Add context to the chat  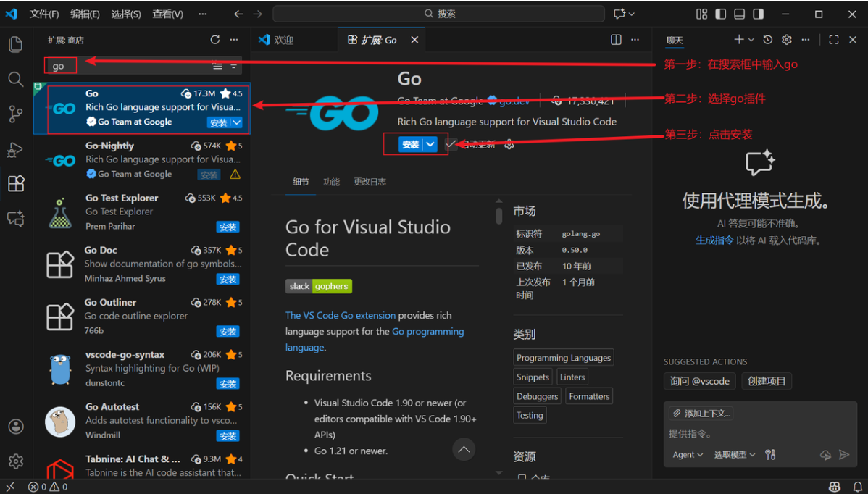click(x=701, y=413)
